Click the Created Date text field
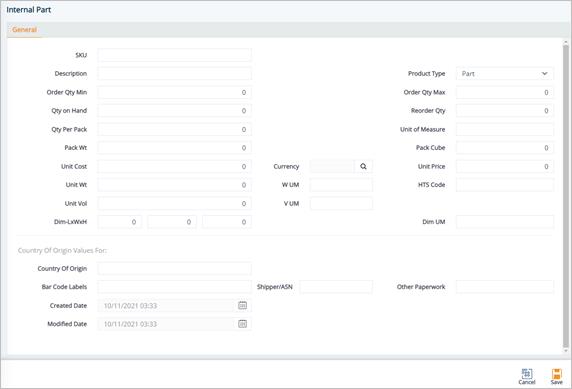The width and height of the screenshot is (572, 389). click(166, 305)
